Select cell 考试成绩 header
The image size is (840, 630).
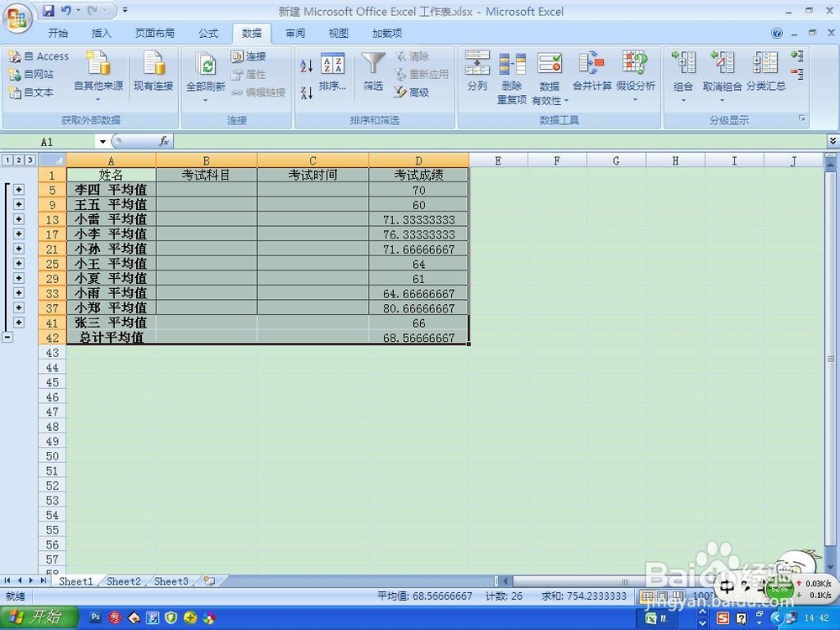coord(418,175)
